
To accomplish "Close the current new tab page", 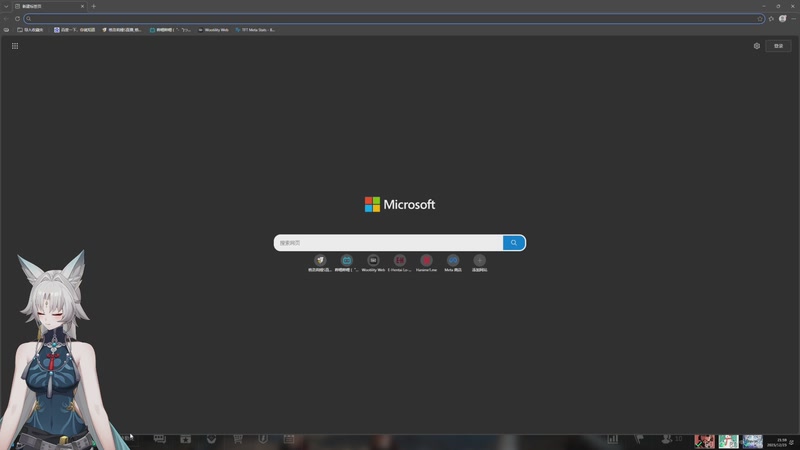I will click(82, 6).
